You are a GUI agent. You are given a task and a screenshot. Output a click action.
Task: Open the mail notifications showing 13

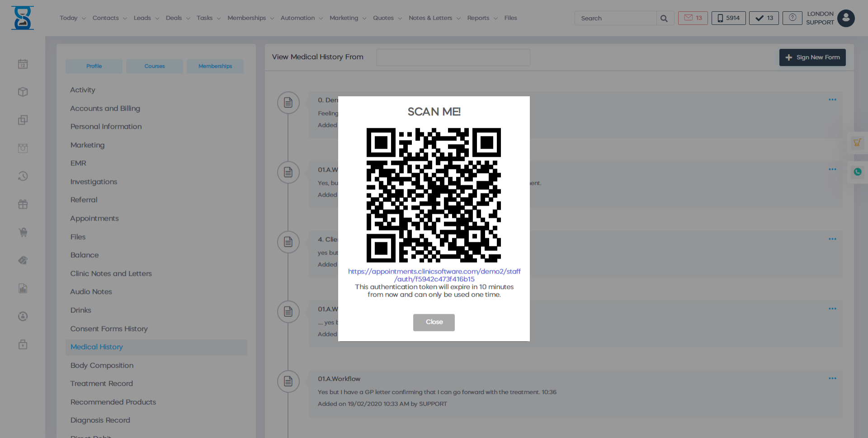pos(693,18)
